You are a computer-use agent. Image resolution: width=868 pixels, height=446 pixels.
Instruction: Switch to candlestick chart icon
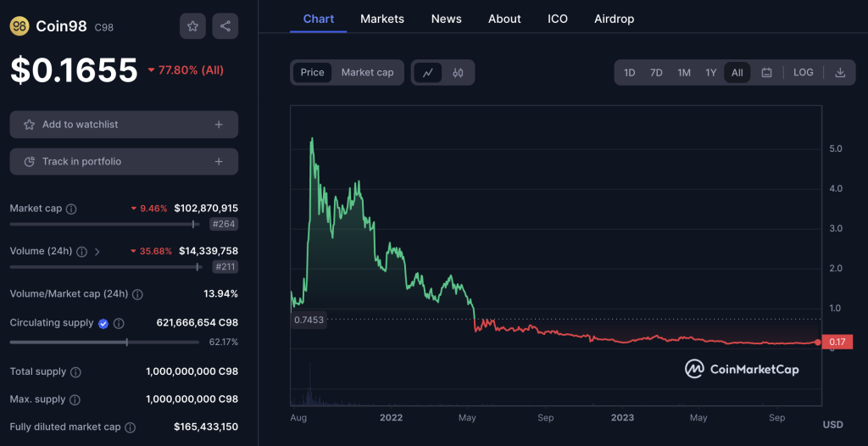tap(458, 73)
